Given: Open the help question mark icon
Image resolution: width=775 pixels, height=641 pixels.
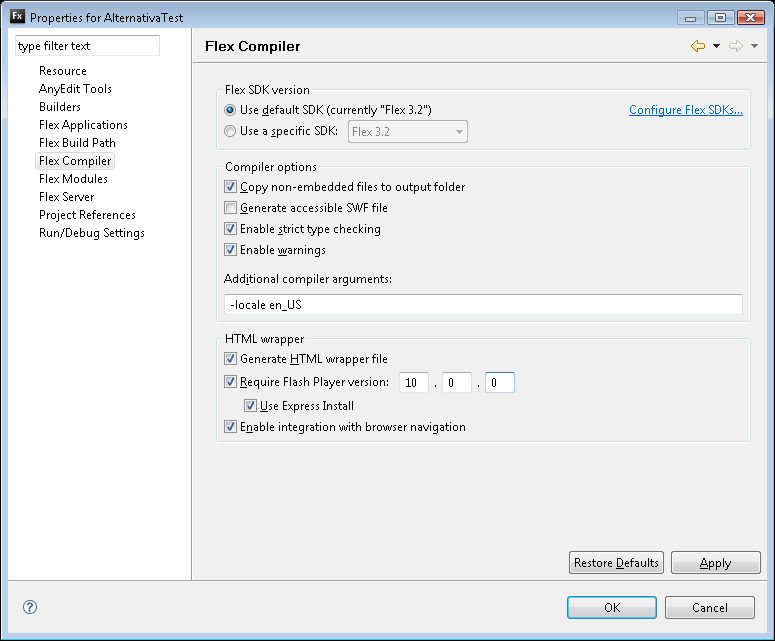Looking at the screenshot, I should pos(30,607).
